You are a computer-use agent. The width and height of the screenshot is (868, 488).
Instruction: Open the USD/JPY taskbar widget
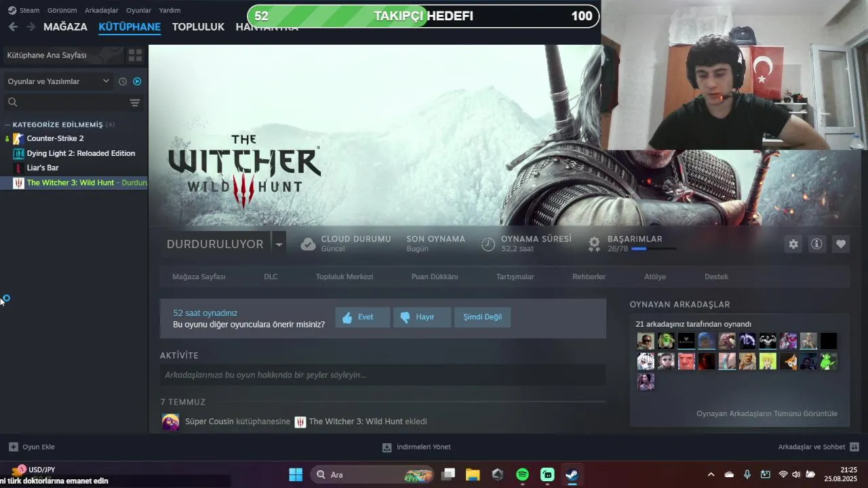pyautogui.click(x=33, y=470)
